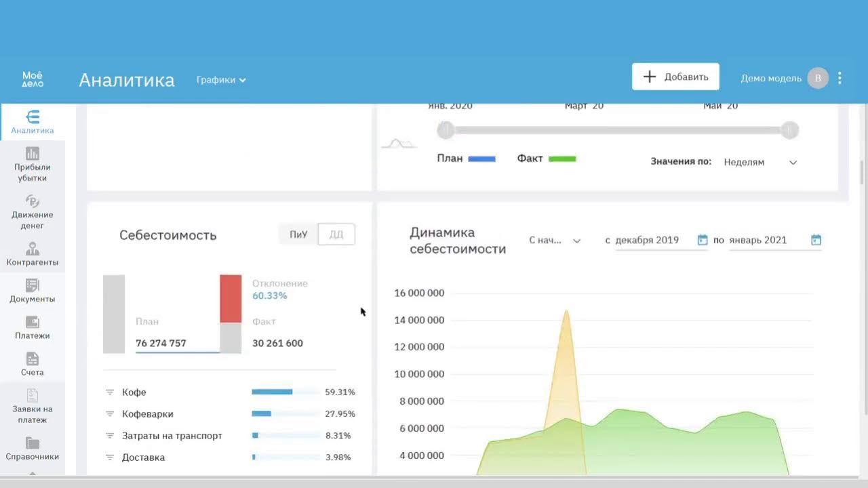Click the Аналитика page title
This screenshot has height=488, width=868.
tap(127, 80)
